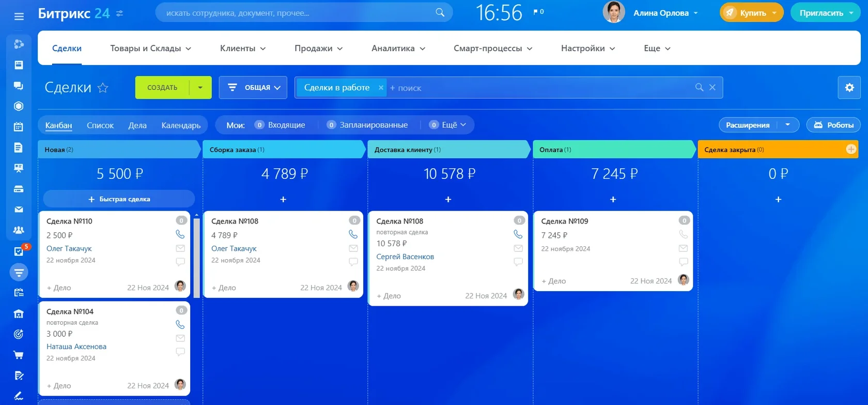Switch to Дела view
Image resolution: width=868 pixels, height=405 pixels.
(137, 125)
